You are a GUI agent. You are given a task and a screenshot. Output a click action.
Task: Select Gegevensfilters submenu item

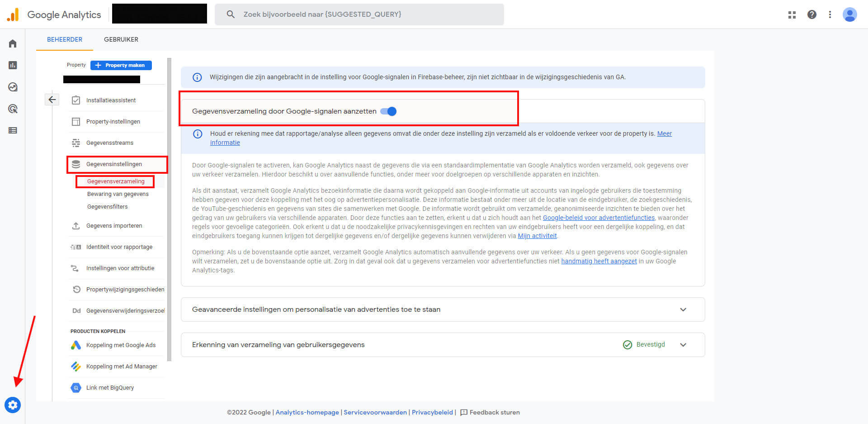click(x=108, y=206)
